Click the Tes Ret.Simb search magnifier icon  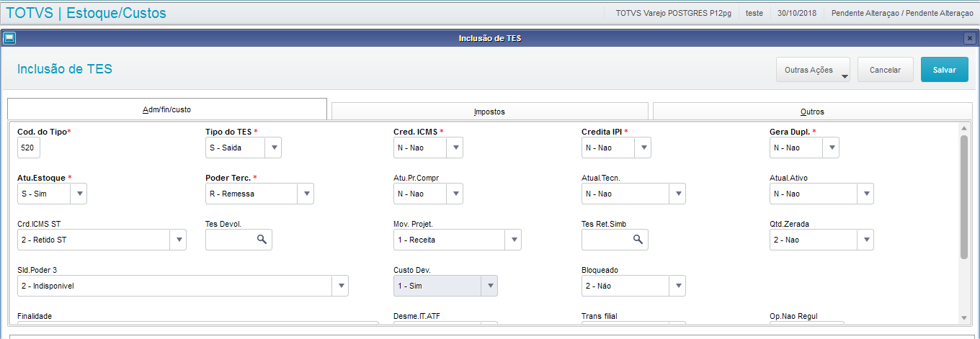click(x=638, y=240)
